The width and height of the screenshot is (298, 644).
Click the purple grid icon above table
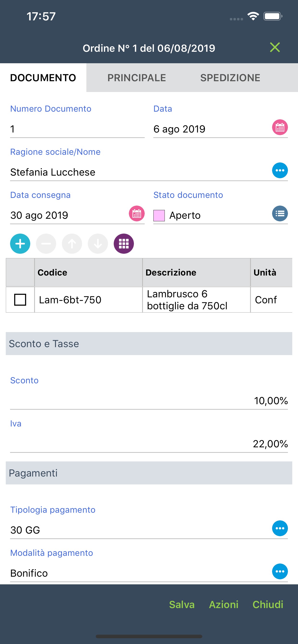click(x=124, y=244)
